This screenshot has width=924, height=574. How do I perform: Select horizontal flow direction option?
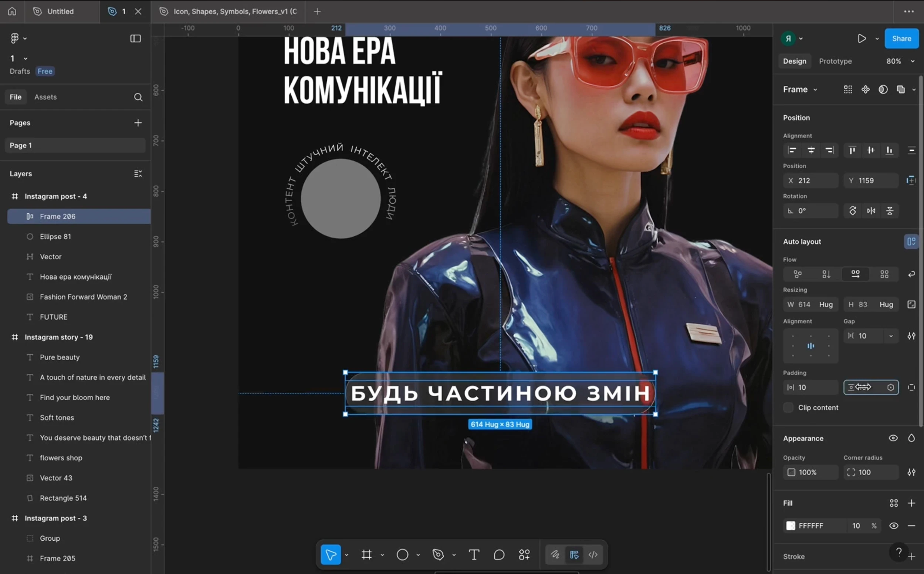point(855,274)
